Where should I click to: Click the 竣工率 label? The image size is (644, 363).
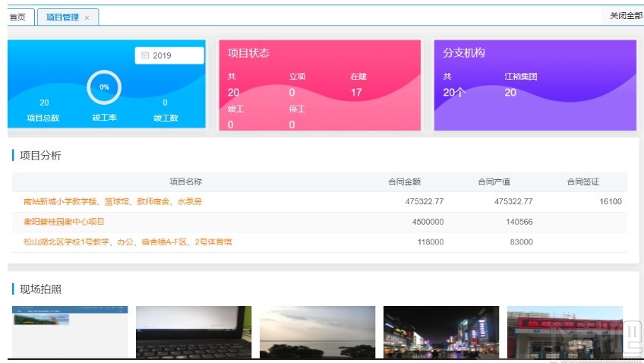point(104,118)
